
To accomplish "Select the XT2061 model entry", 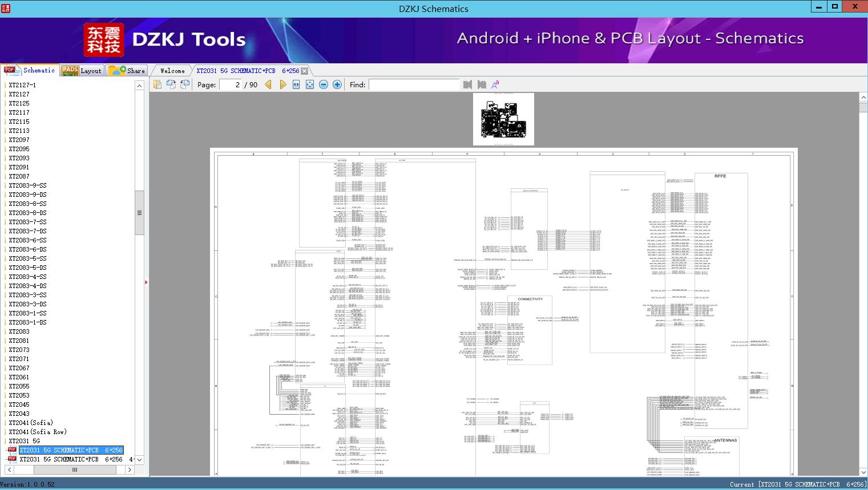I will pyautogui.click(x=19, y=377).
